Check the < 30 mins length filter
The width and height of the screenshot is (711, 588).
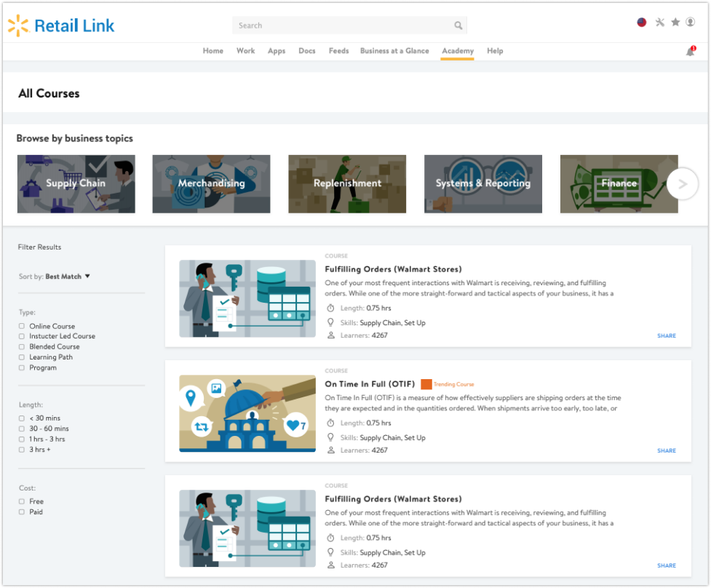point(21,418)
